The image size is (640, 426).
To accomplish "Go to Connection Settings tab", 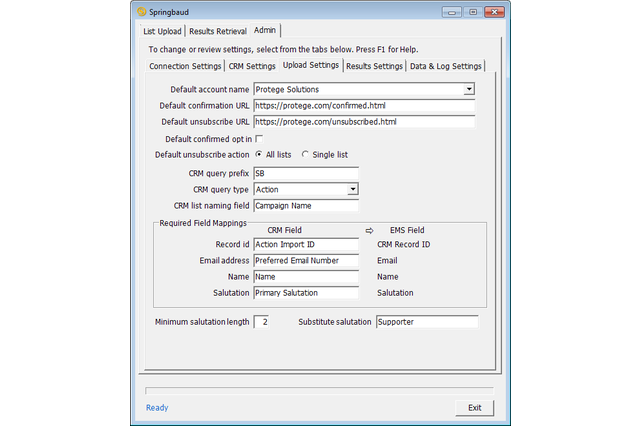I will coord(185,66).
